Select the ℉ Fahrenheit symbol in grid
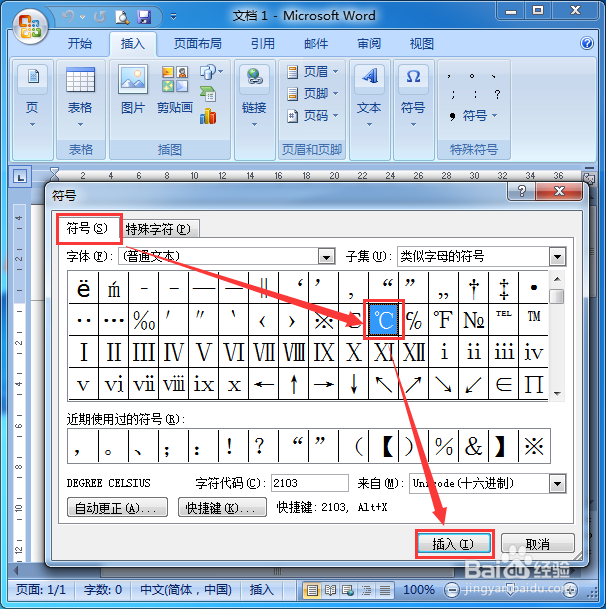The image size is (606, 609). (x=444, y=320)
